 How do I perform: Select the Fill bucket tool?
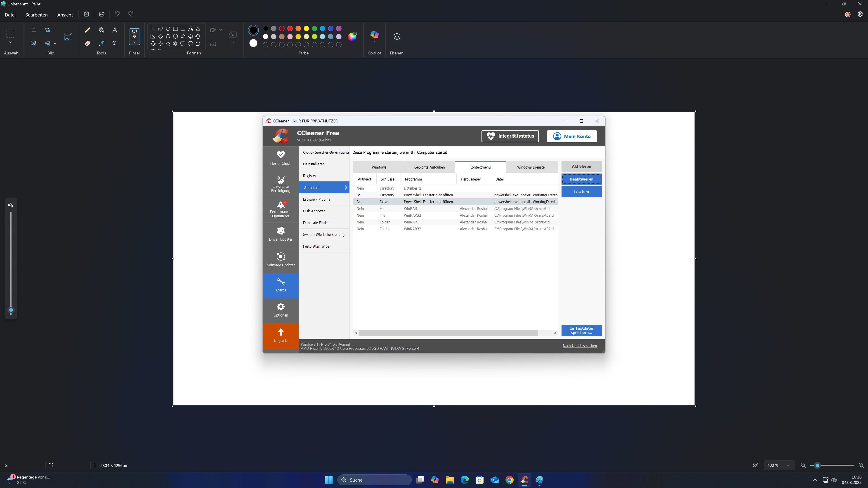coord(101,30)
